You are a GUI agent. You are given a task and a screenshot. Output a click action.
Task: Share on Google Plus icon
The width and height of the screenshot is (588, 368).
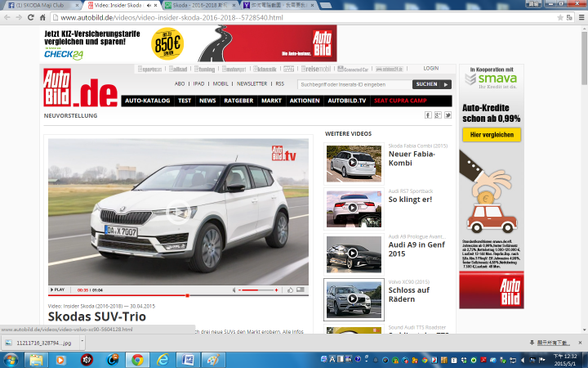(438, 115)
